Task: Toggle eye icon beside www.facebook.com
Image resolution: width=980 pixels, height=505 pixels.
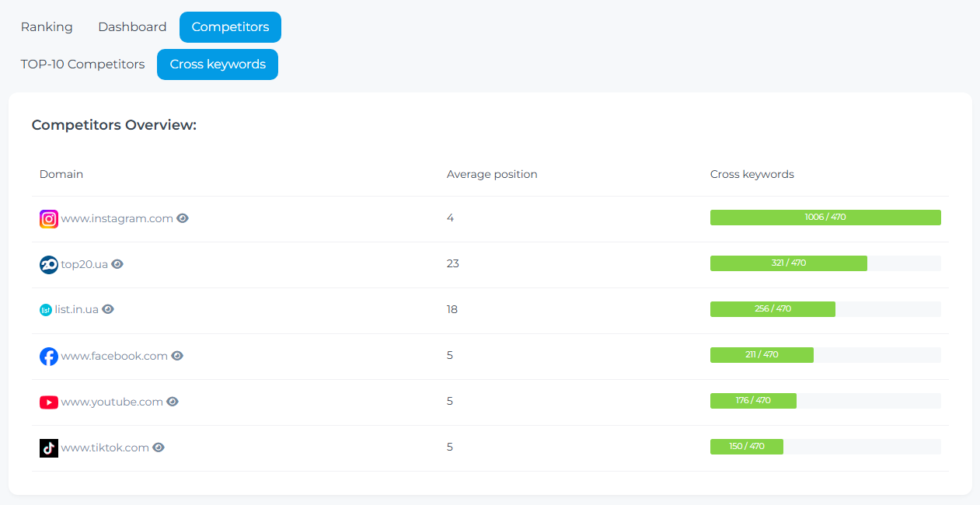Action: (x=177, y=356)
